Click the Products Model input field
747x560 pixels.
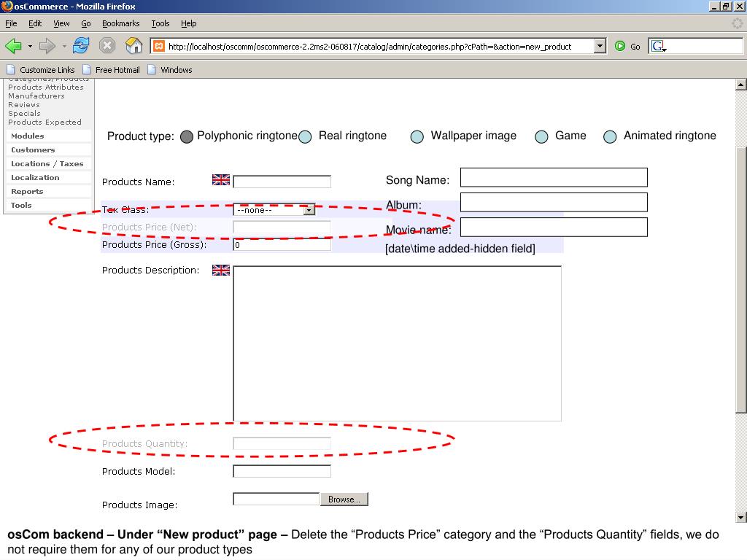pos(282,471)
